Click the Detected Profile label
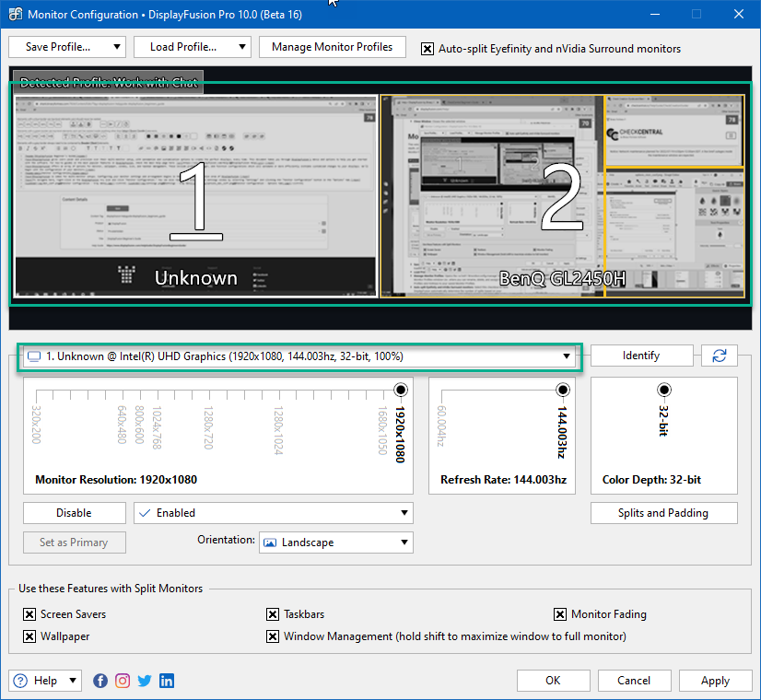The width and height of the screenshot is (761, 700). 108,82
